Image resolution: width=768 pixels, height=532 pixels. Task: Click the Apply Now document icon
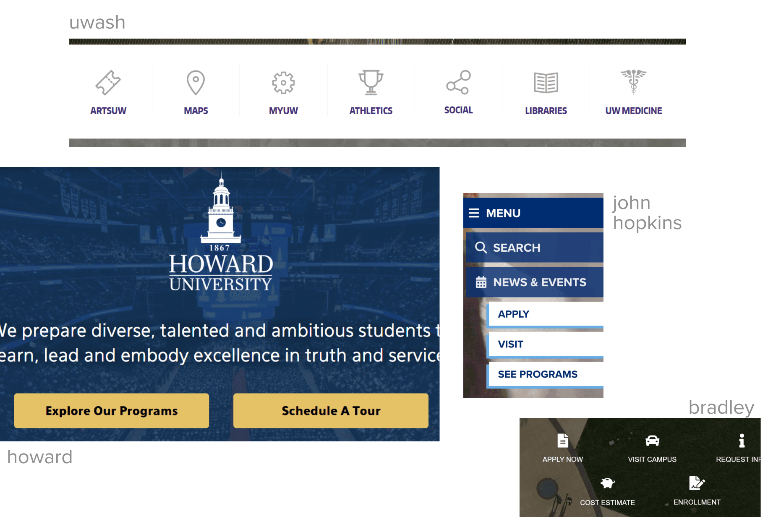tap(563, 441)
